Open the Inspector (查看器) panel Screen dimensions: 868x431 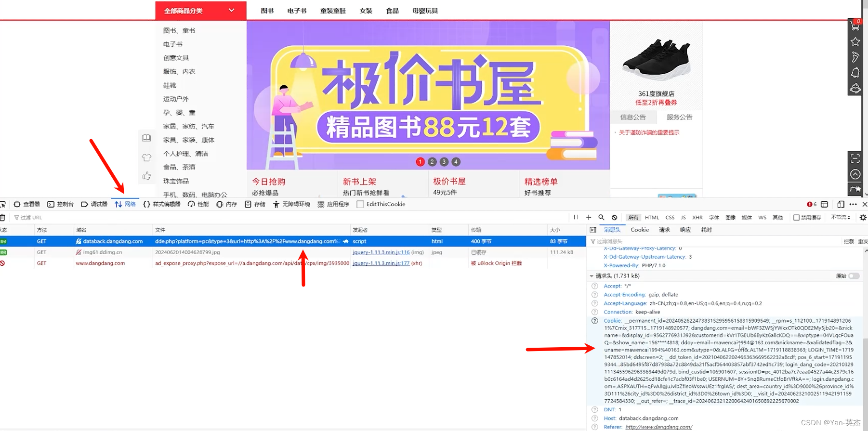27,204
